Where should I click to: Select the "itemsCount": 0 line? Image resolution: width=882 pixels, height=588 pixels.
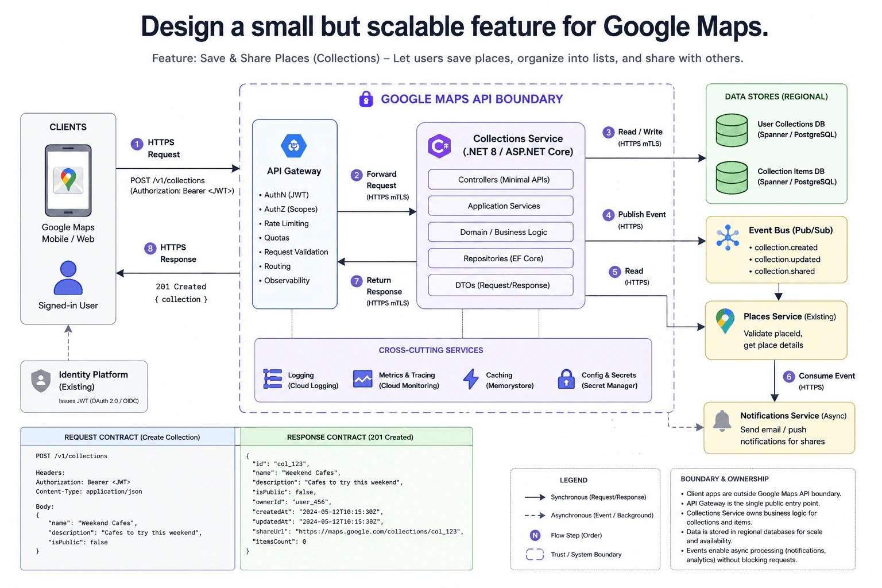279,541
